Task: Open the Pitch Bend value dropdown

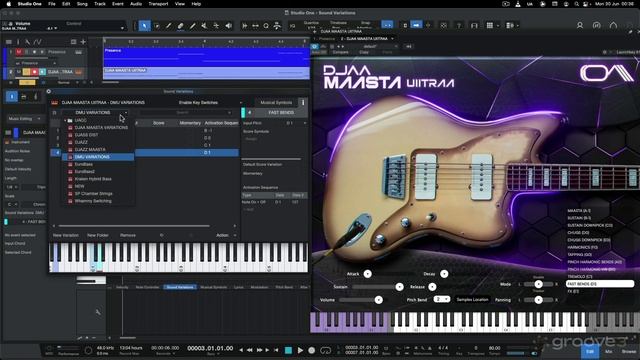Action: 441,299
